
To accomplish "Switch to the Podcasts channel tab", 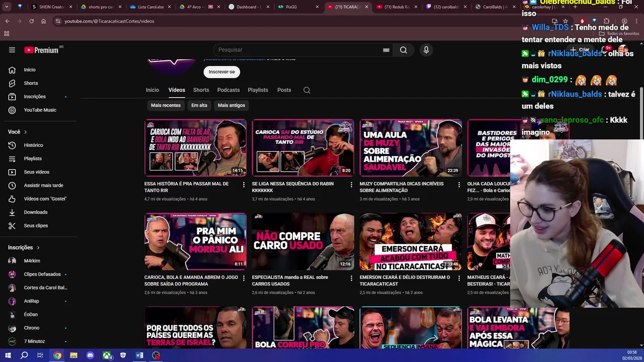I will point(228,90).
